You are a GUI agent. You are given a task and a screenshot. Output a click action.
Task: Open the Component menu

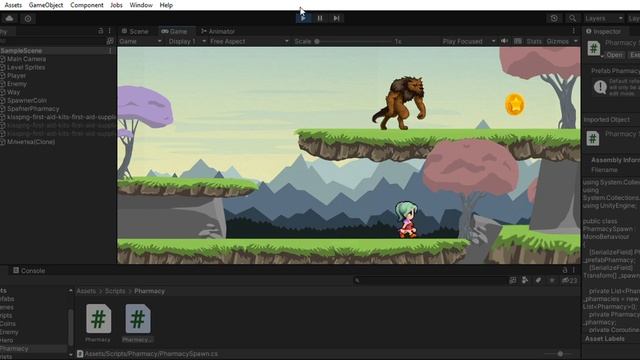pos(87,5)
